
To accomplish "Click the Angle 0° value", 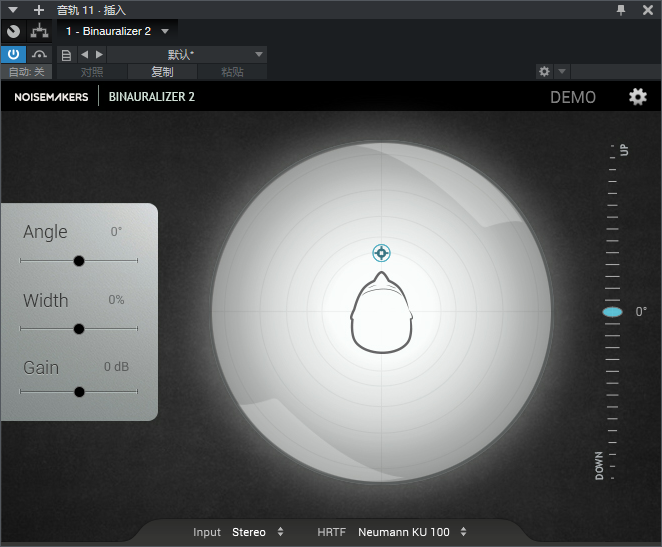I will pos(116,232).
